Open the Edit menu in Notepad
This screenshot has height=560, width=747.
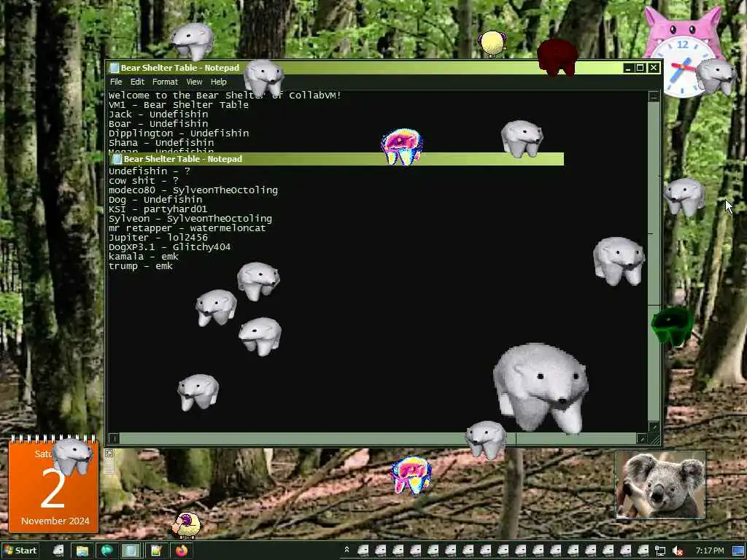137,82
